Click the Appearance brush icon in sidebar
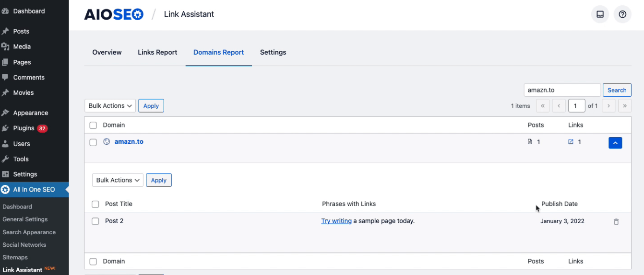The width and height of the screenshot is (644, 275). coord(5,113)
